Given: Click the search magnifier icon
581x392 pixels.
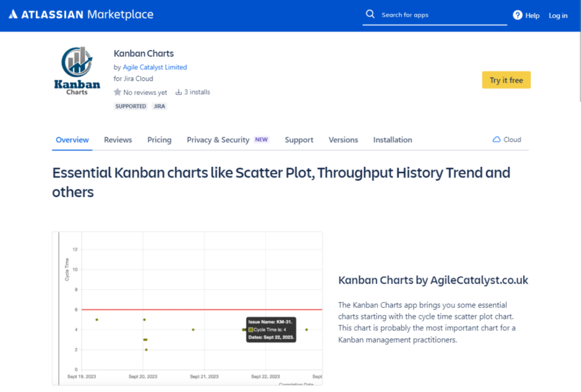Looking at the screenshot, I should click(370, 14).
